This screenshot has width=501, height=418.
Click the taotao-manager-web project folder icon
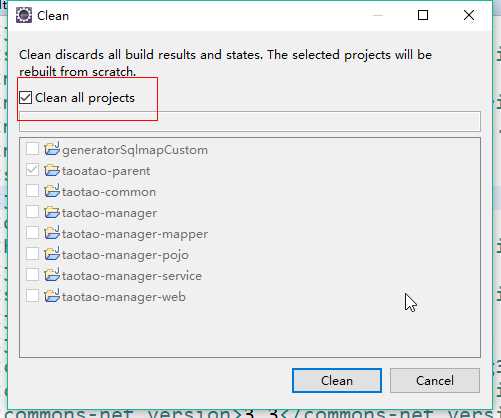click(x=52, y=296)
